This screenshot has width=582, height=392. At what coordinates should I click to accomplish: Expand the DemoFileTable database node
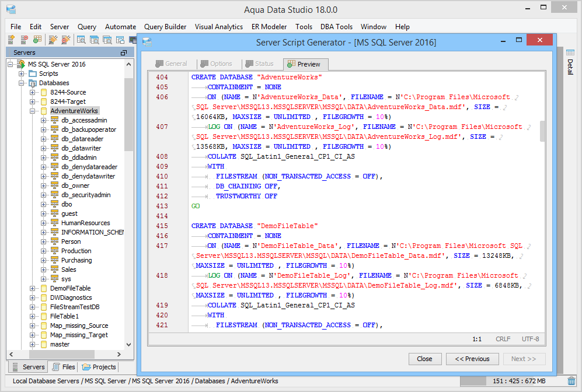click(33, 288)
